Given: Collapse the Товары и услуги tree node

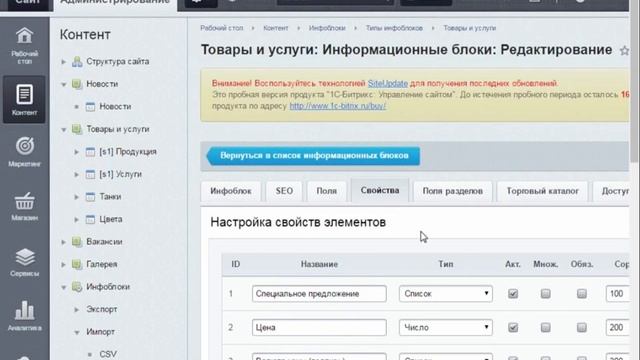Looking at the screenshot, I should pos(64,129).
